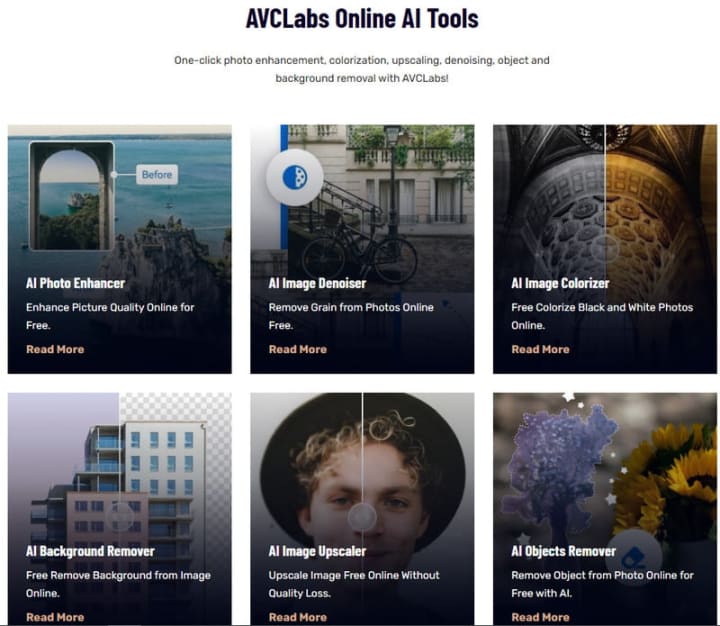The image size is (720, 626).
Task: Select the AI Objects Remover heading
Action: (563, 551)
